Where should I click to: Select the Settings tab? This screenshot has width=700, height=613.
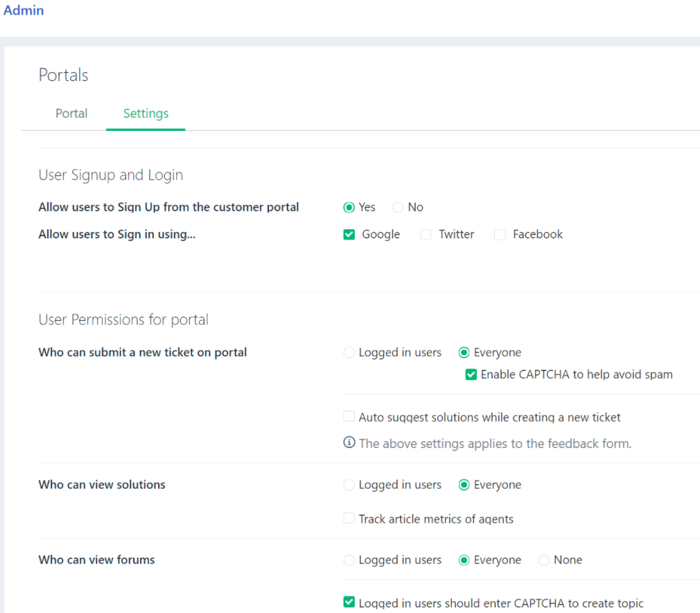coord(146,114)
